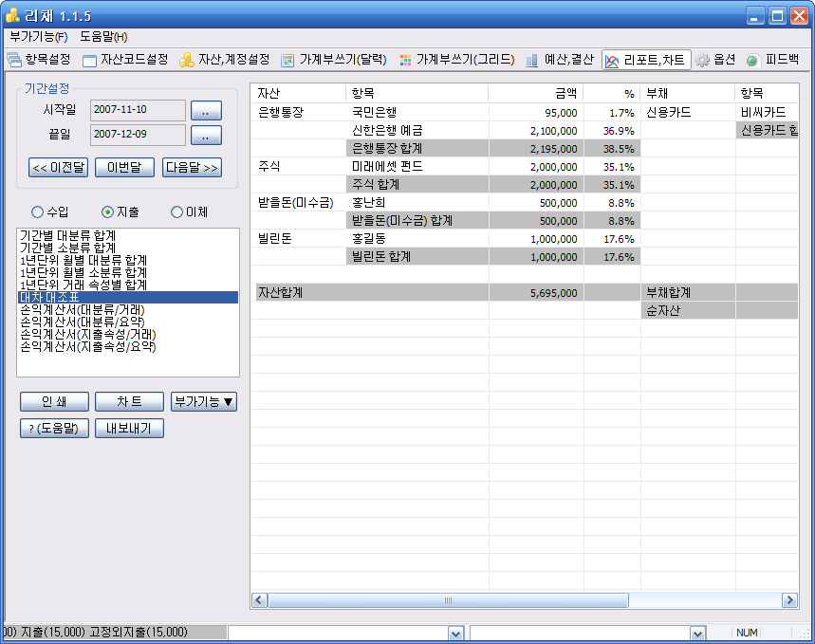The width and height of the screenshot is (815, 644).
Task: Open the 옵션 gear icon
Action: (702, 60)
